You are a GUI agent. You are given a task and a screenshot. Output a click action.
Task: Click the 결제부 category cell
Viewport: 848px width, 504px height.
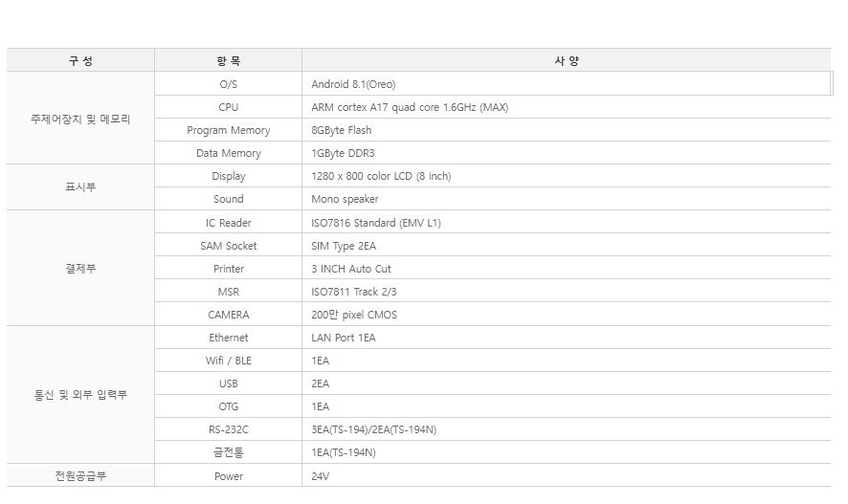(x=80, y=269)
